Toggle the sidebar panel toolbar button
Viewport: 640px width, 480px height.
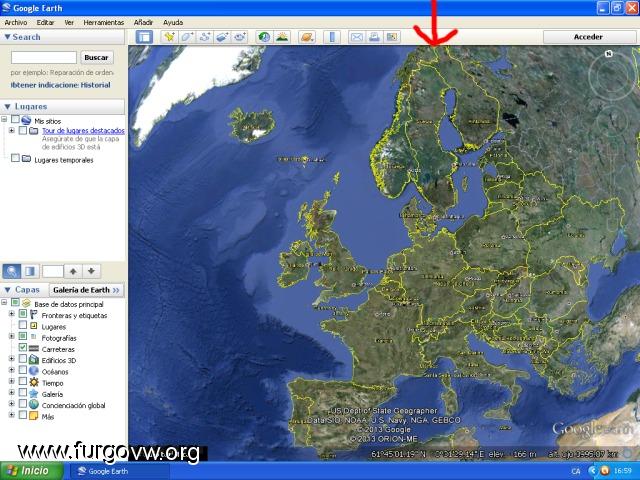(x=144, y=37)
